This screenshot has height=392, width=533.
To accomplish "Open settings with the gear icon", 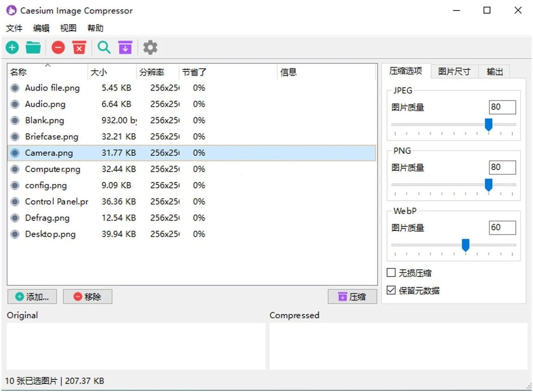I will [150, 47].
